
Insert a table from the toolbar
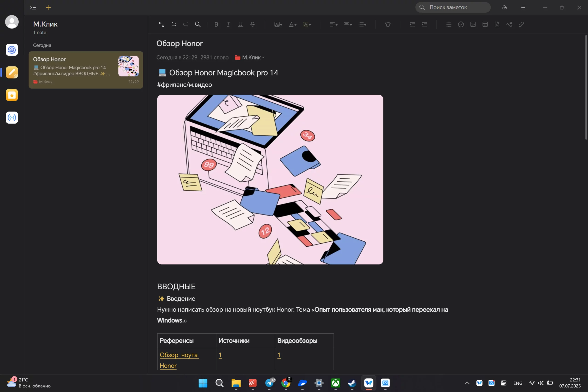(x=485, y=24)
